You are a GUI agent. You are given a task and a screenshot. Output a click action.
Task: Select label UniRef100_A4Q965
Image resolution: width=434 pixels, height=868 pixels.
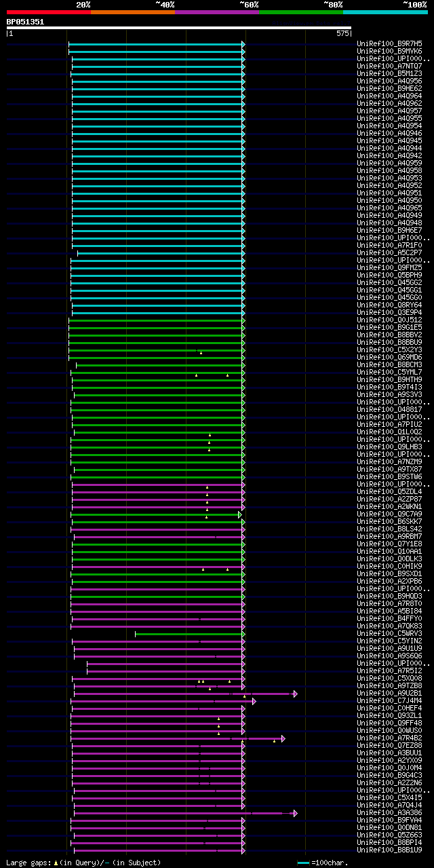tap(389, 208)
